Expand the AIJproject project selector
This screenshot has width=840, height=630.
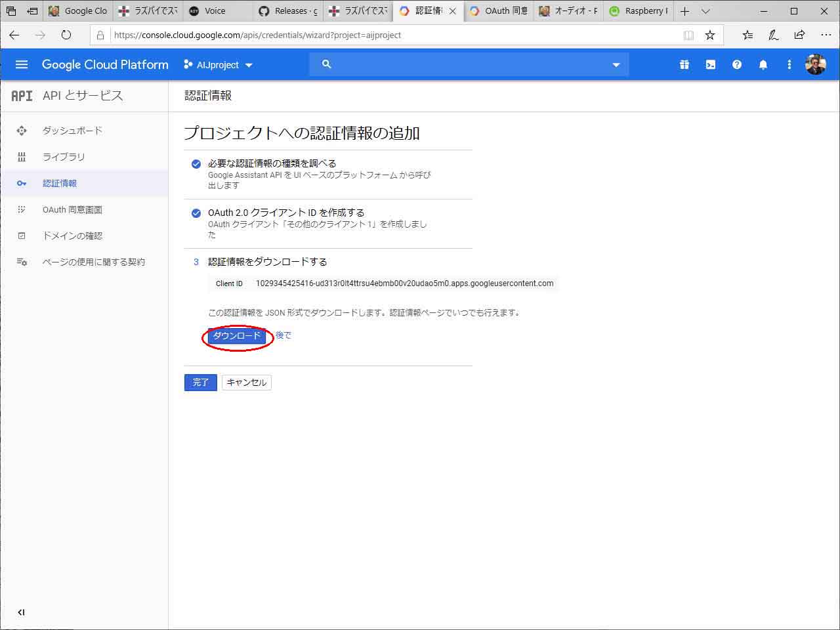tap(219, 65)
